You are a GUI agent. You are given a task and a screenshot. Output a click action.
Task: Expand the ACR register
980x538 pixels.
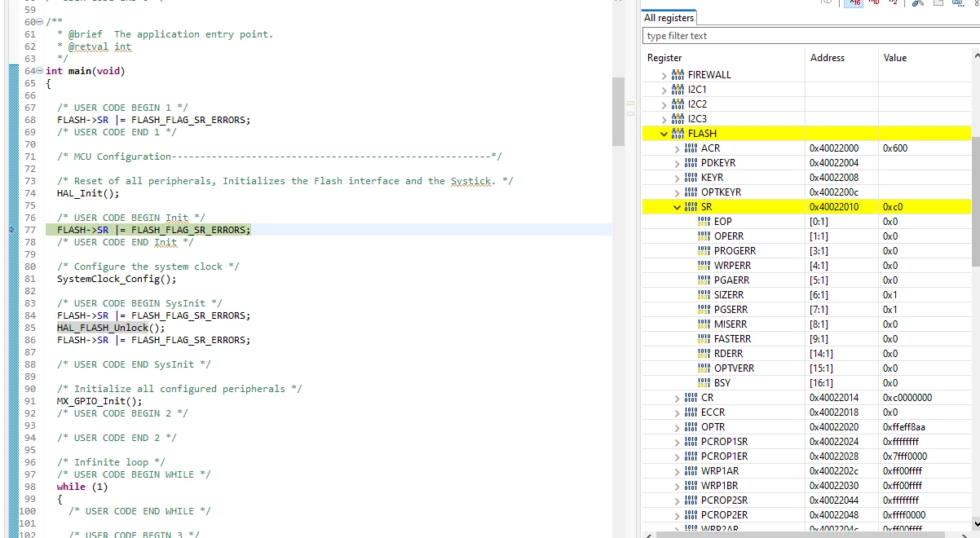[677, 148]
